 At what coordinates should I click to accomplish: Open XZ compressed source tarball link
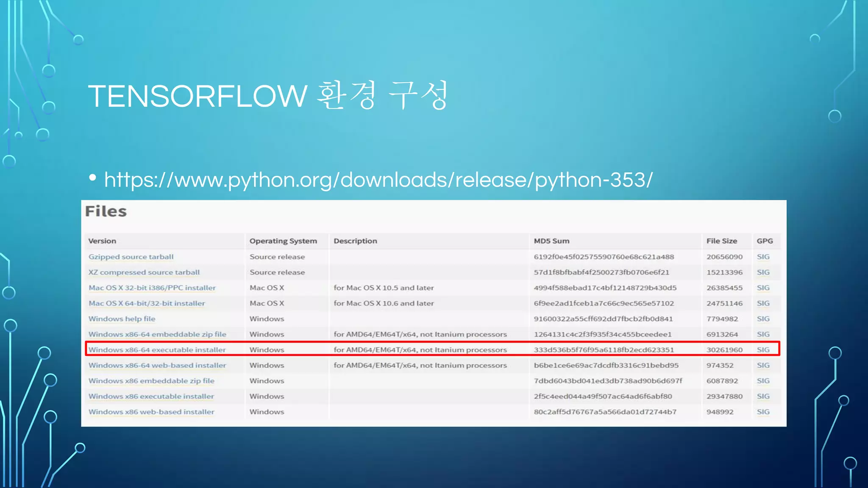pyautogui.click(x=144, y=272)
